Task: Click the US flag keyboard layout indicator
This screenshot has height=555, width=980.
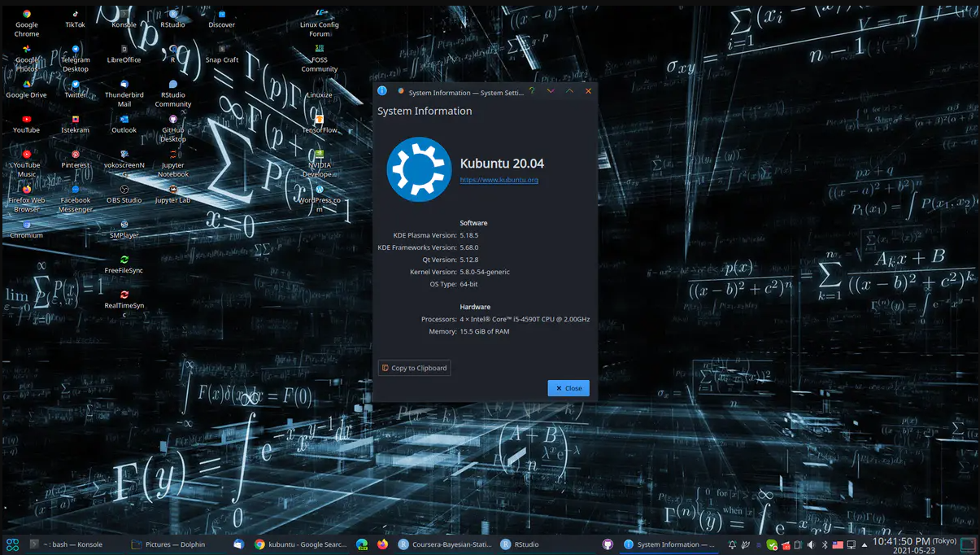Action: pyautogui.click(x=838, y=544)
